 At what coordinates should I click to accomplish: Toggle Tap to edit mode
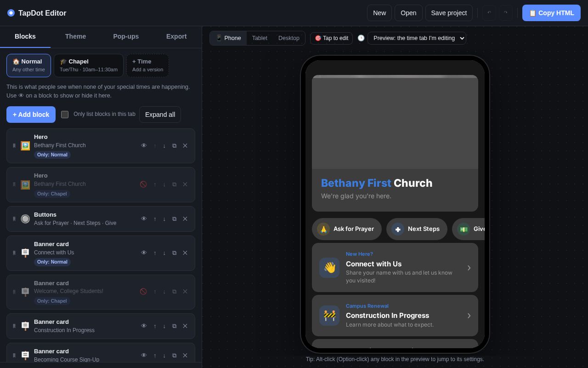331,38
